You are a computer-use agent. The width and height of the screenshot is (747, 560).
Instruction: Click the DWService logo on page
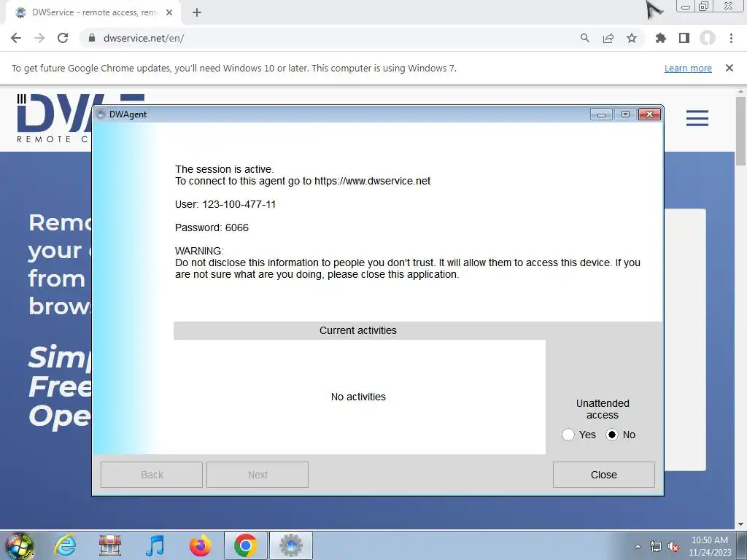(55, 118)
